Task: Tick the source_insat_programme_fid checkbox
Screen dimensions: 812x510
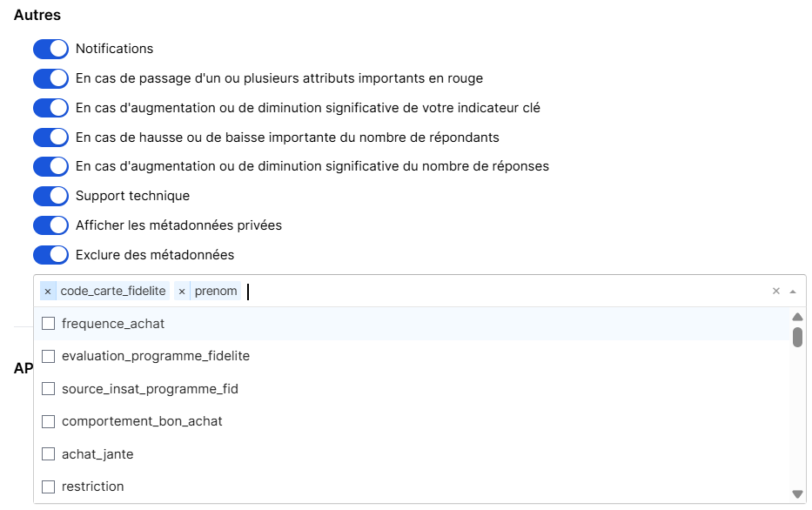Action: (x=49, y=389)
